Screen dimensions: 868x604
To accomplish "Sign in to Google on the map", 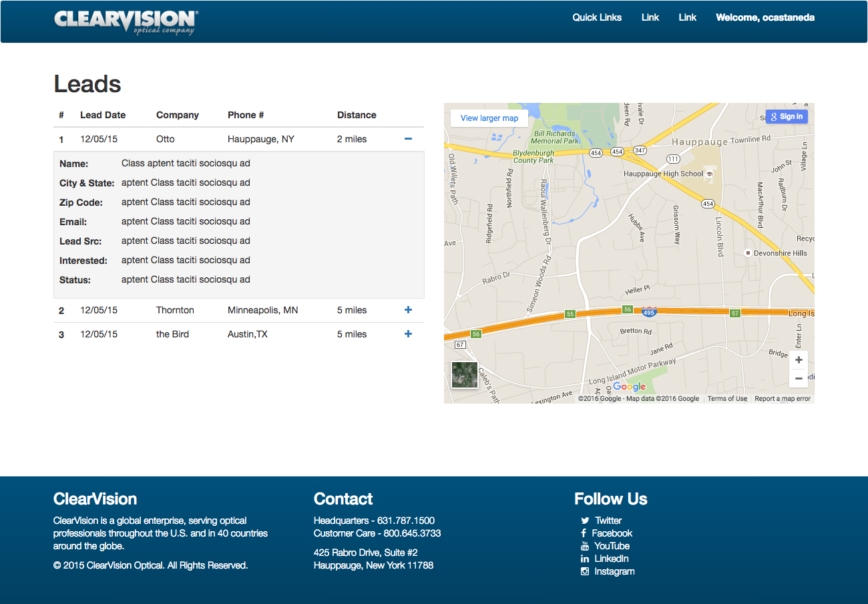I will (787, 116).
